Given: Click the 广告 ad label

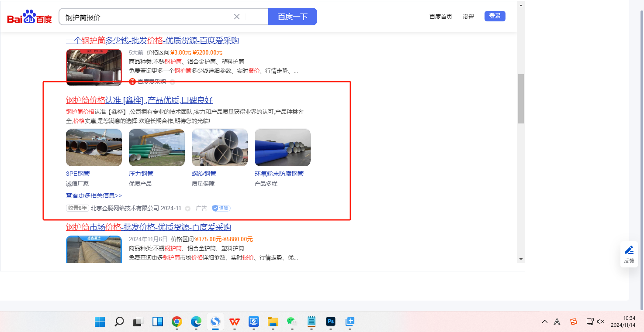Looking at the screenshot, I should point(201,208).
